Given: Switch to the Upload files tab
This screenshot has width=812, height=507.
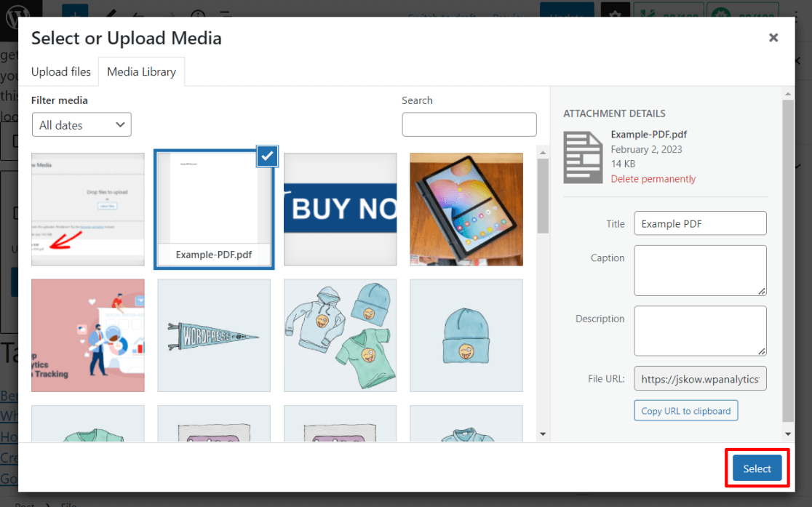Looking at the screenshot, I should [60, 71].
